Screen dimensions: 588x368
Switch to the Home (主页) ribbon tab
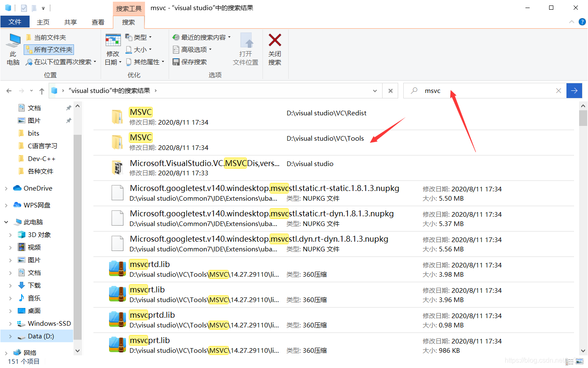tap(43, 22)
